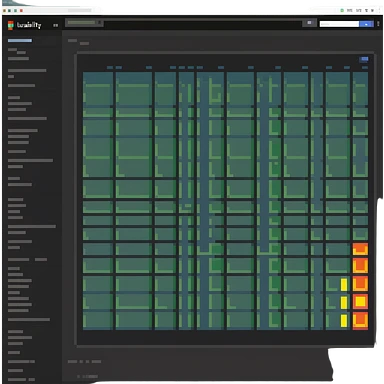The image size is (384, 384).
Task: Click the small icon beside the logo name
Action: [55, 25]
